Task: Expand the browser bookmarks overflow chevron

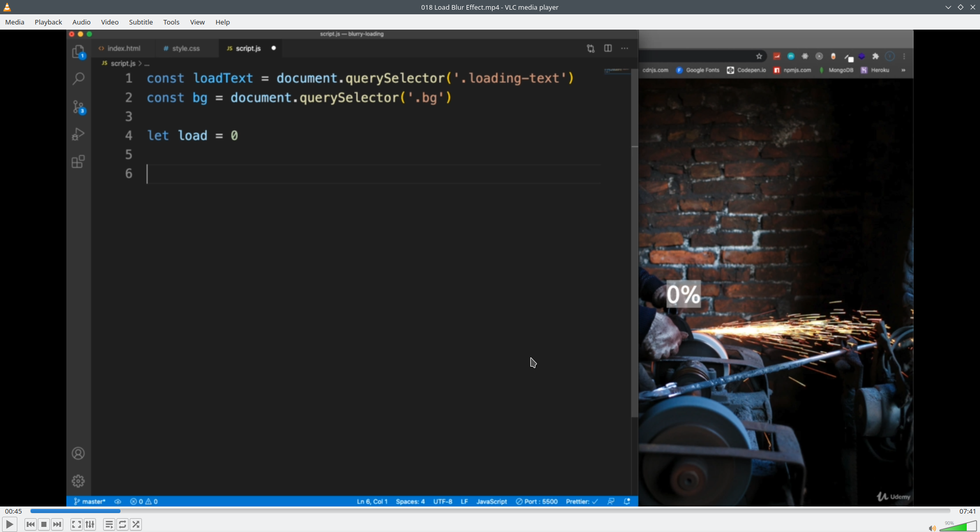Action: pyautogui.click(x=903, y=70)
